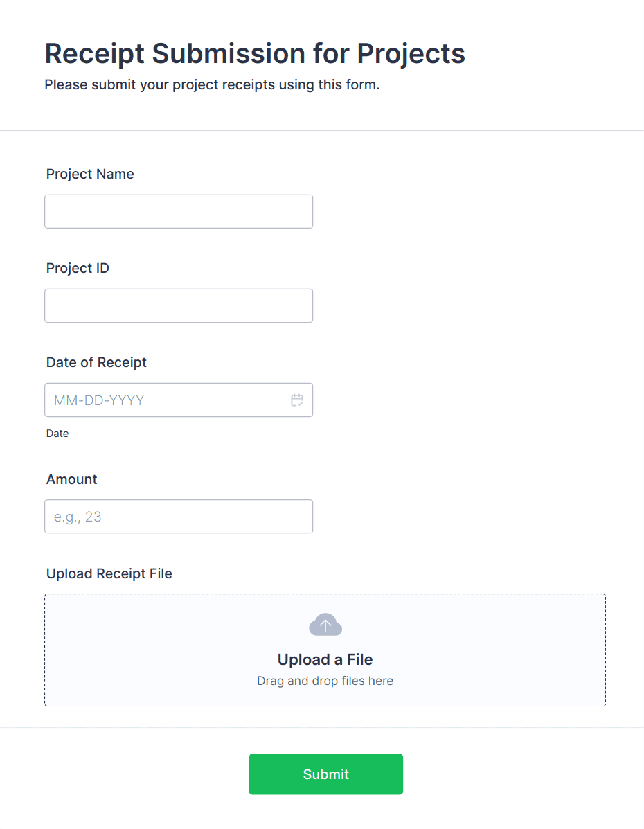Screen dimensions: 644x829
Task: Click the "Receipt Submission for Projects" heading
Action: [x=255, y=53]
